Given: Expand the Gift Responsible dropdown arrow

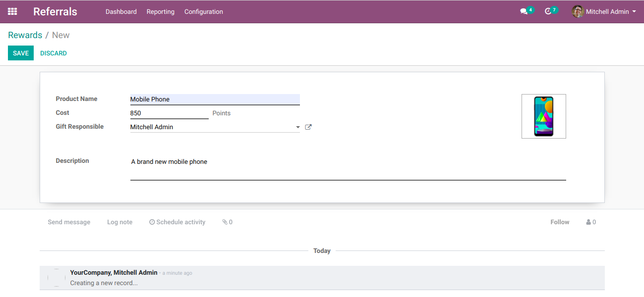Looking at the screenshot, I should point(297,127).
